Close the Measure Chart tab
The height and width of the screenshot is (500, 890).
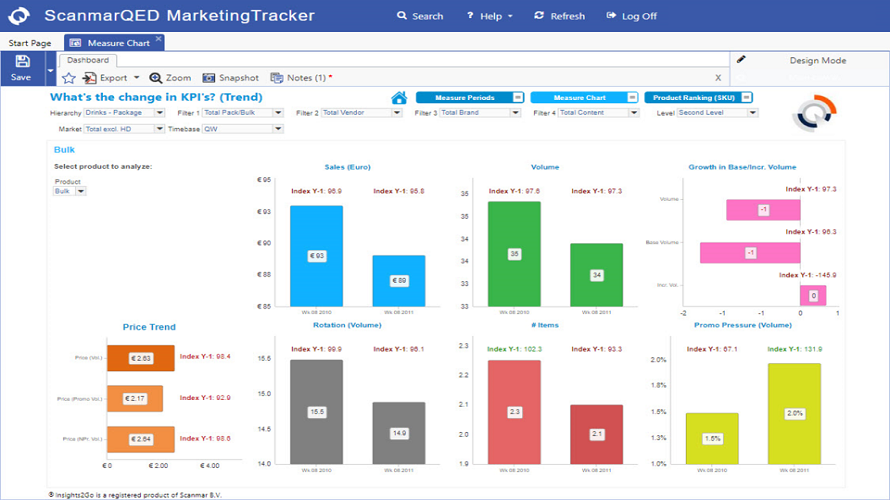(x=158, y=39)
